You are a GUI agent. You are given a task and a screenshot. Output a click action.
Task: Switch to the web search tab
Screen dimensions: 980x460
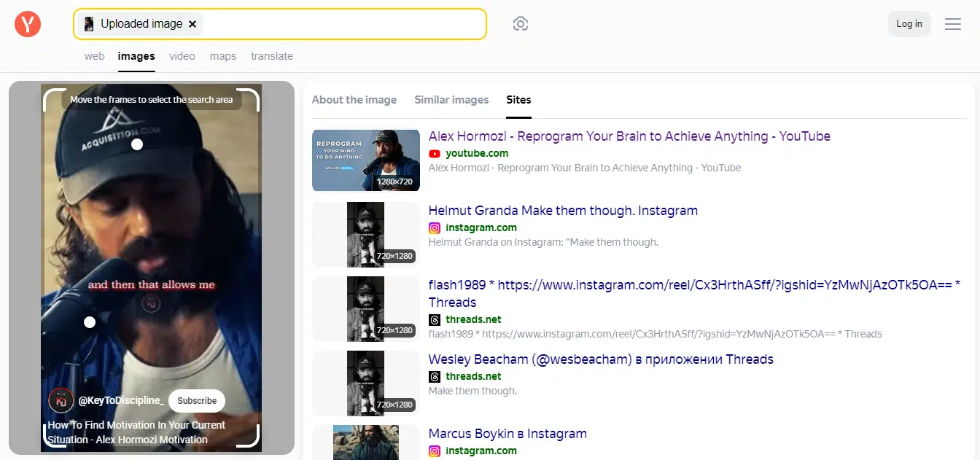(94, 56)
